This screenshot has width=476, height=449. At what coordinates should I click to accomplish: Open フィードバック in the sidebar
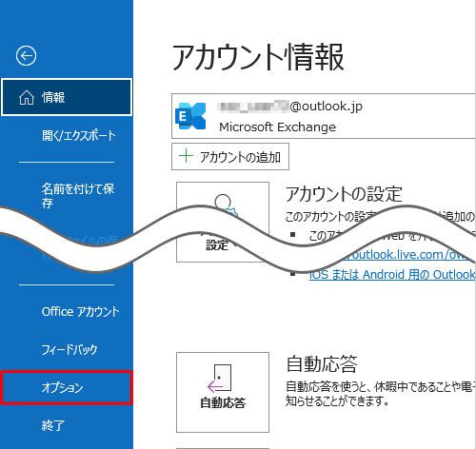[69, 349]
